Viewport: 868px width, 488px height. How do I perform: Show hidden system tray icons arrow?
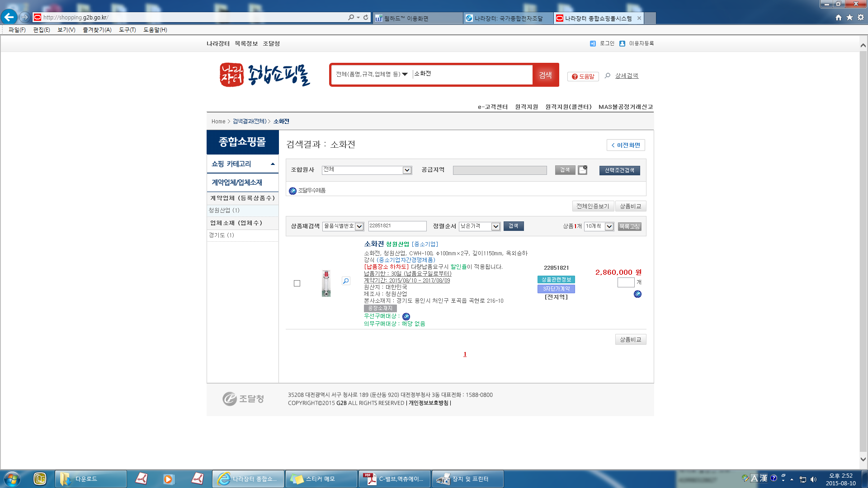(x=792, y=479)
